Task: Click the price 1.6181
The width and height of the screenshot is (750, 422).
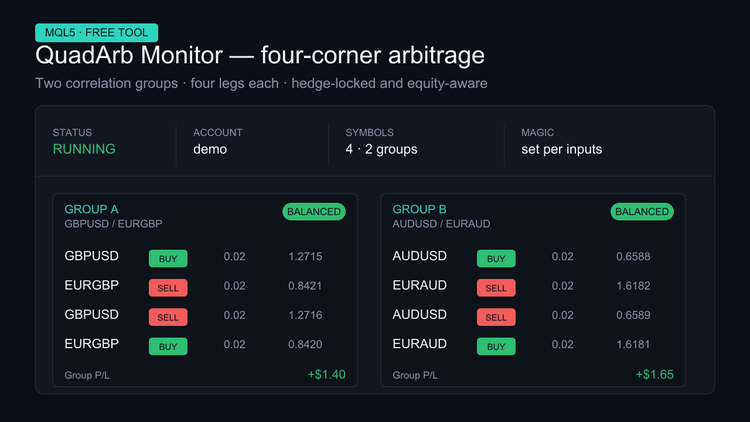Action: point(633,344)
